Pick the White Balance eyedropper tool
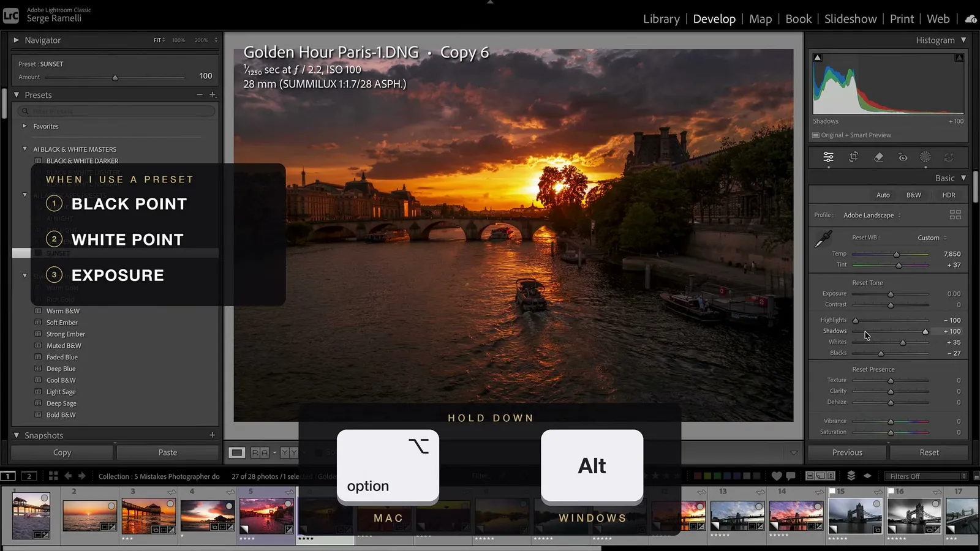Image resolution: width=980 pixels, height=551 pixels. point(823,239)
